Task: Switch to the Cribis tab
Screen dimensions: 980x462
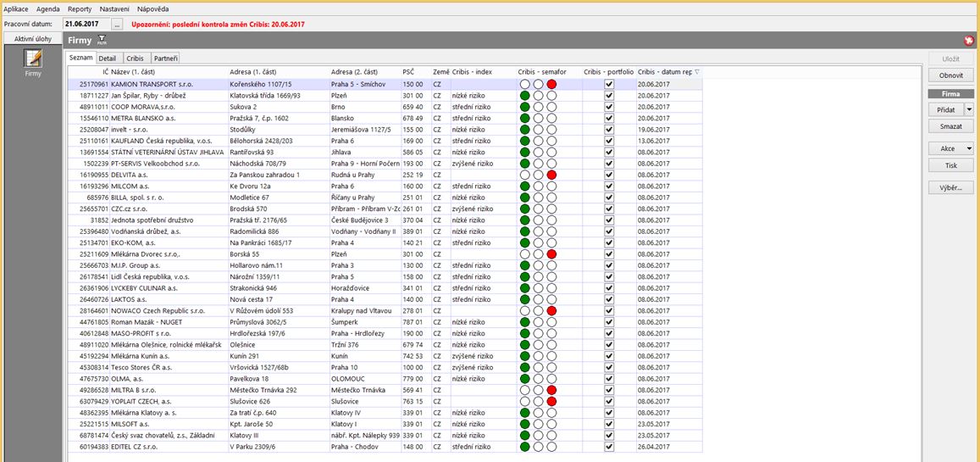Action: coord(135,58)
